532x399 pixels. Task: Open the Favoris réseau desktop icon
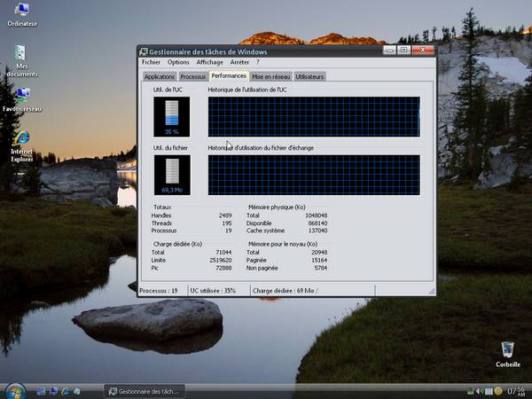tap(22, 99)
